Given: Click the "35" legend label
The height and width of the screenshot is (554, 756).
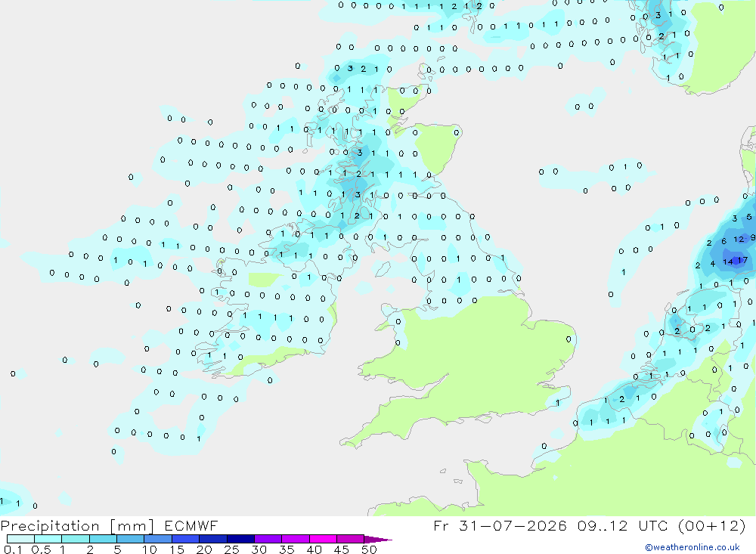Looking at the screenshot, I should [x=287, y=549].
